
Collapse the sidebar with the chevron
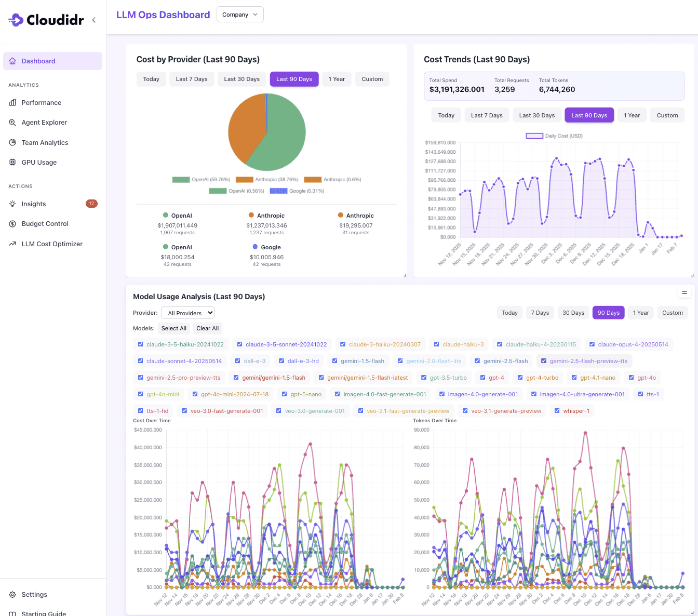coord(94,20)
